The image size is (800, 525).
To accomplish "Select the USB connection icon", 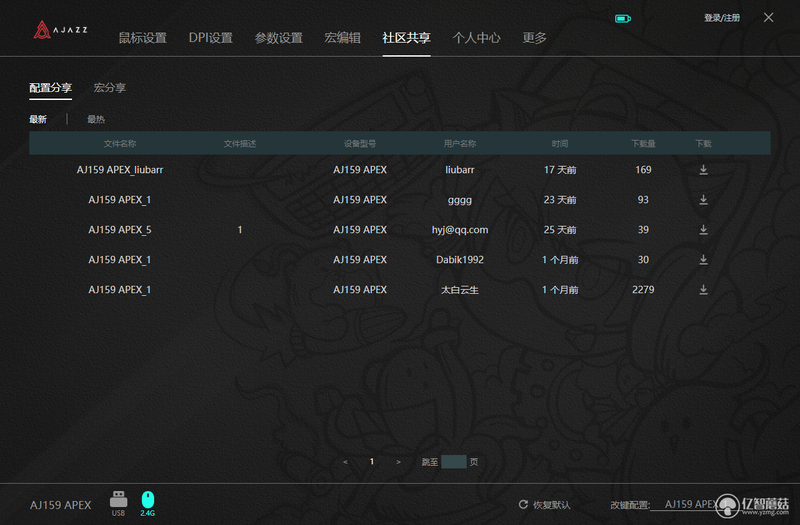I will [x=118, y=504].
